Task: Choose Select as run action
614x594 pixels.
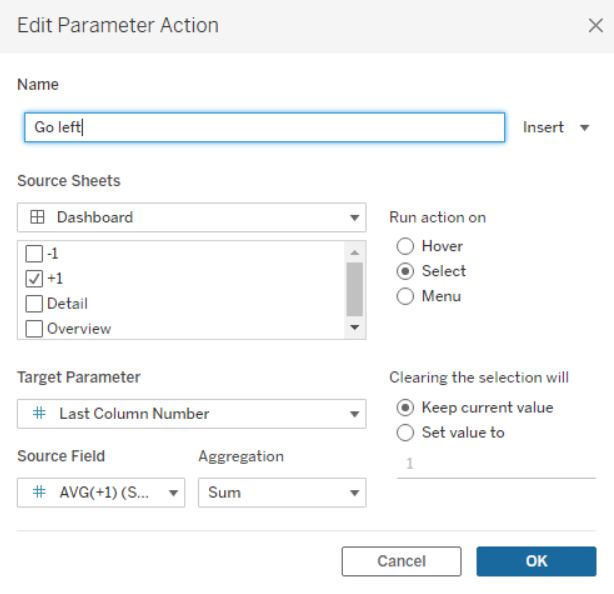Action: [405, 271]
